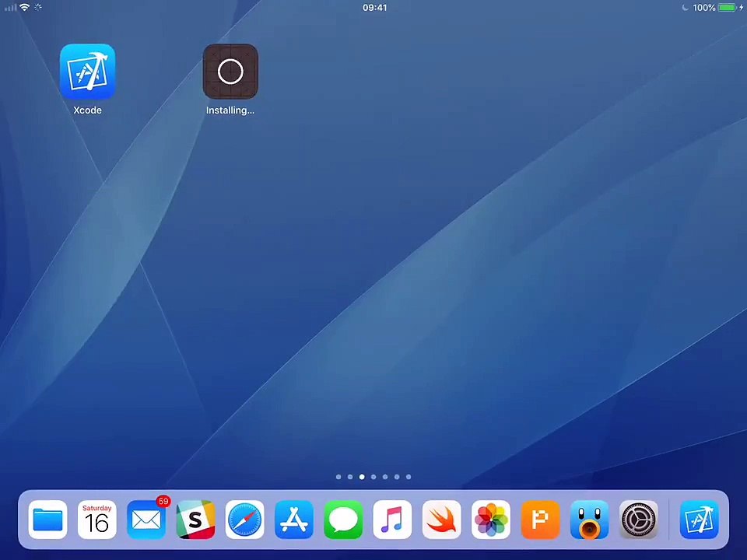Tap the 09:41 clock in status bar

coord(374,8)
